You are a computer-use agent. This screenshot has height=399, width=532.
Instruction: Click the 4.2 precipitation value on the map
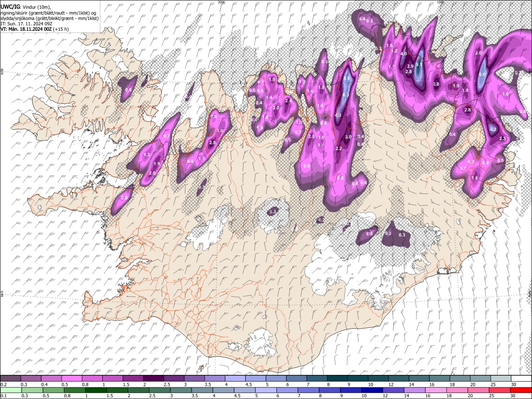493,129
